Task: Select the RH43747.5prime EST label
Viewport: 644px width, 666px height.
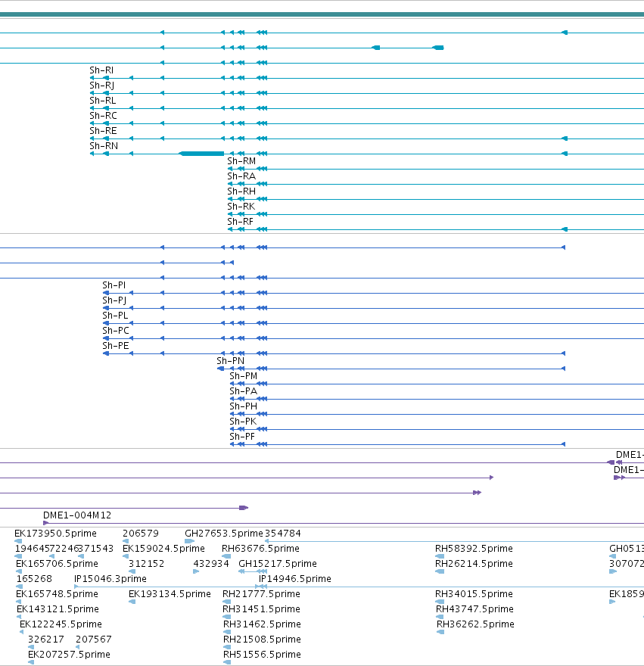Action: click(475, 609)
